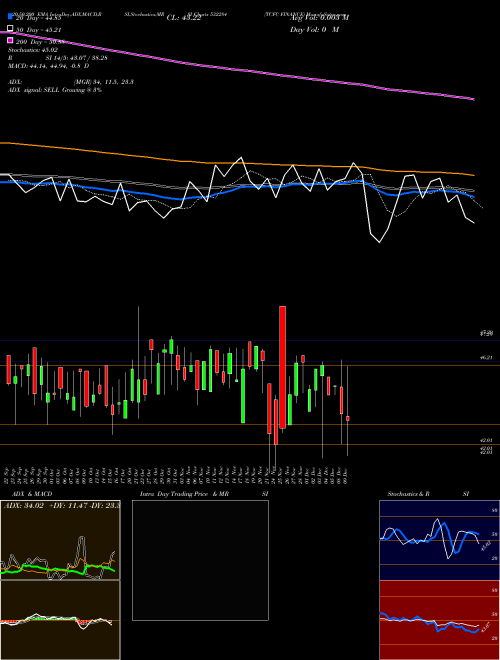Select the 20 Day legend label
The width and height of the screenshot is (500, 660).
(x=39, y=18)
